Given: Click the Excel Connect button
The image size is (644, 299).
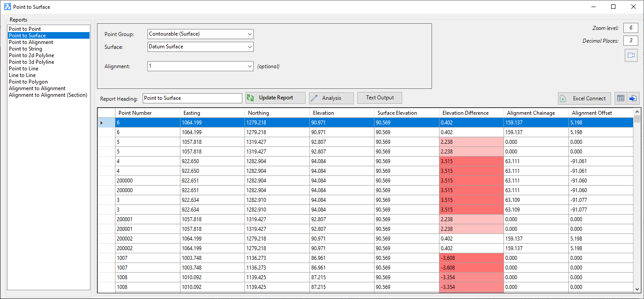Looking at the screenshot, I should [x=584, y=98].
